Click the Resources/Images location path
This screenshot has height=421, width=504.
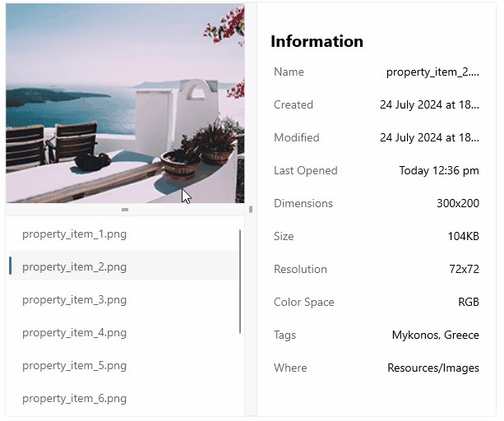coord(433,368)
